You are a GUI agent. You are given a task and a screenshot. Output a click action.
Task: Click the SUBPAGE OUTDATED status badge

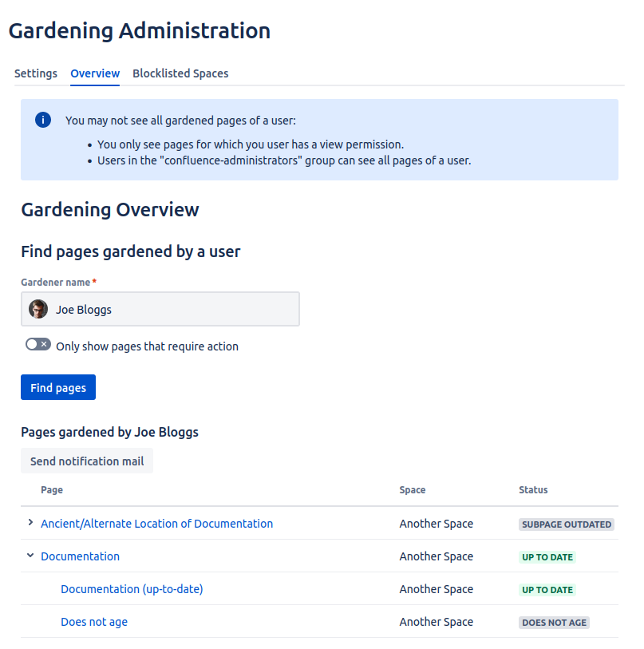click(566, 524)
